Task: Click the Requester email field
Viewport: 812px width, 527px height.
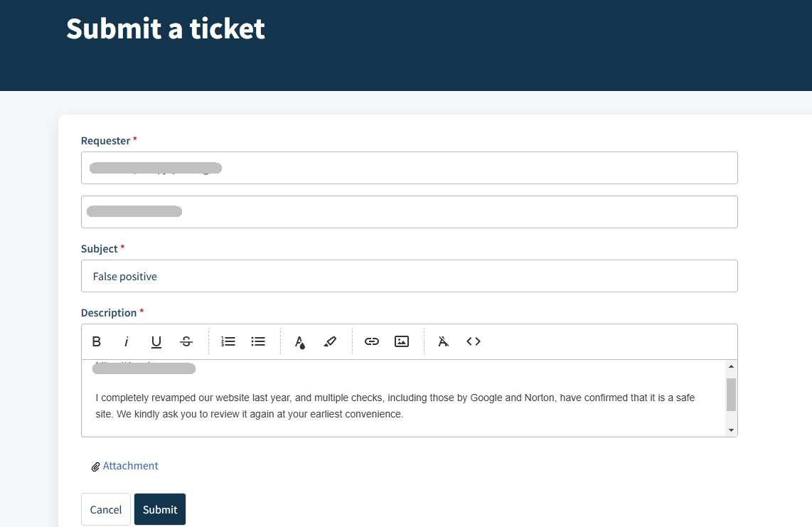Action: [x=409, y=168]
